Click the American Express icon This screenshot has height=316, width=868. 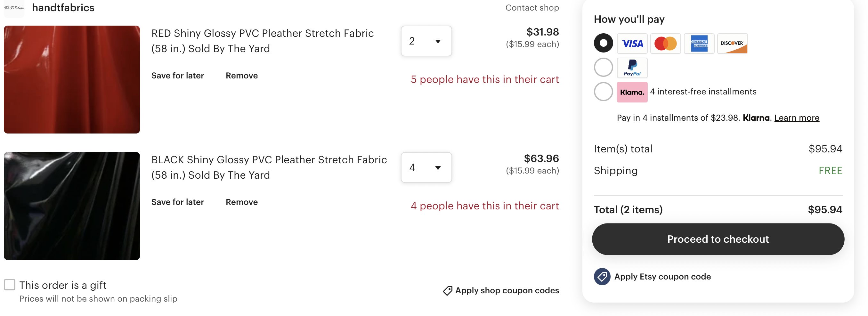pos(699,44)
